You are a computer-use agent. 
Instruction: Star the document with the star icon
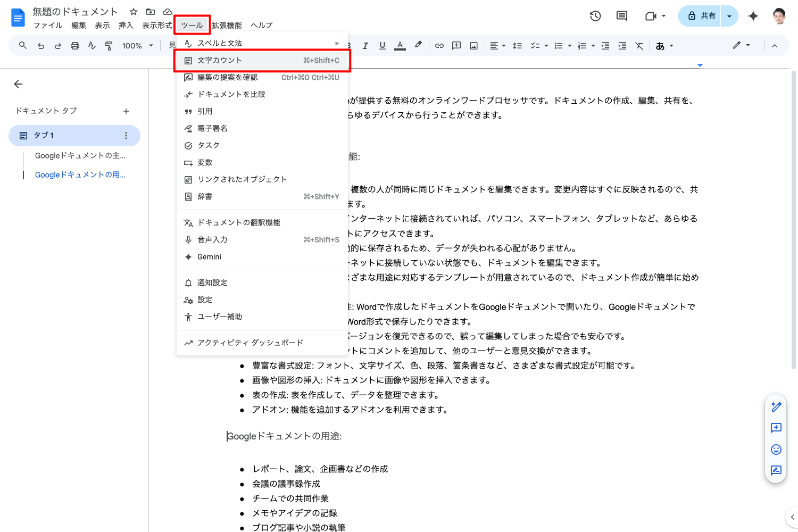(134, 12)
